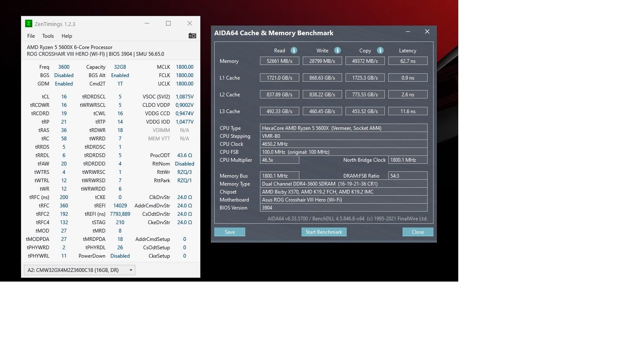Click North Bridge Clock 1800.1 MHz field
Image resolution: width=644 pixels, height=362 pixels.
pyautogui.click(x=408, y=160)
